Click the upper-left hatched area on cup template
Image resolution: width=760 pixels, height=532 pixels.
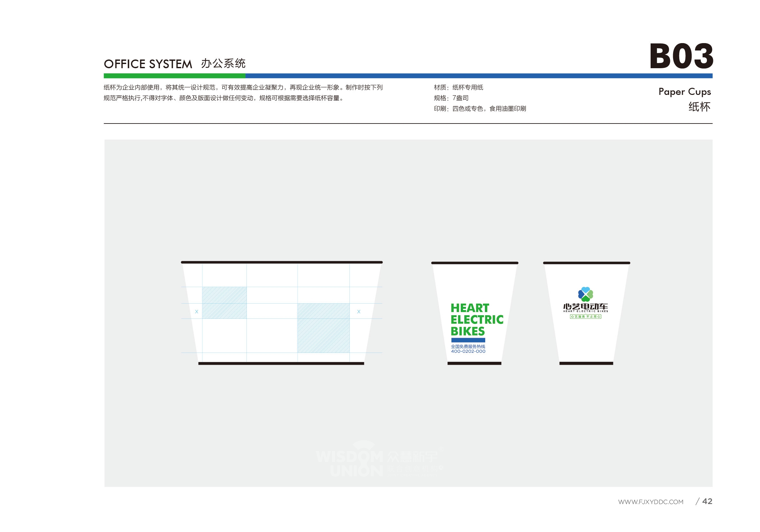pyautogui.click(x=224, y=303)
